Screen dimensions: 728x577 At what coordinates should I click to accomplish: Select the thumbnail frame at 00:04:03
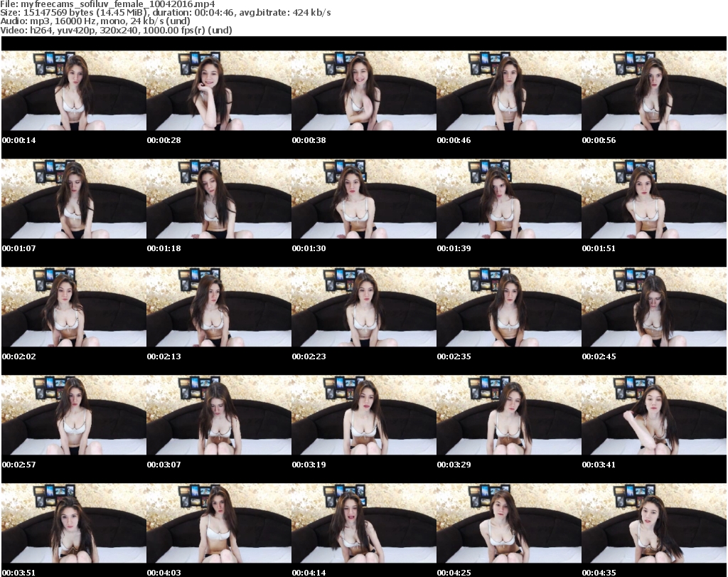[x=219, y=524]
